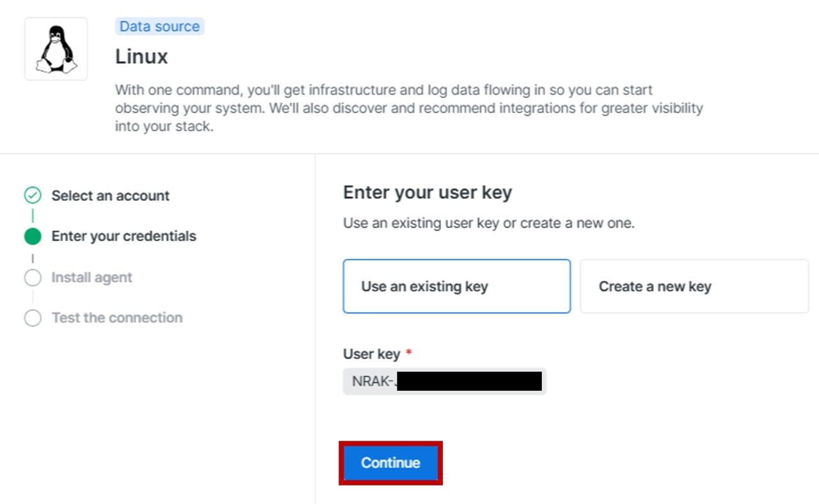Click the Linux page title
The height and width of the screenshot is (504, 819).
tap(141, 57)
